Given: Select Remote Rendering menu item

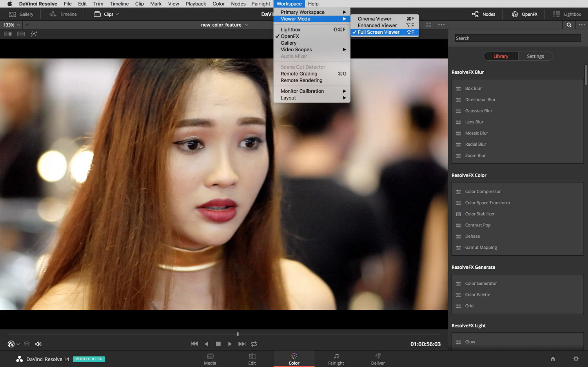Looking at the screenshot, I should pyautogui.click(x=312, y=80).
